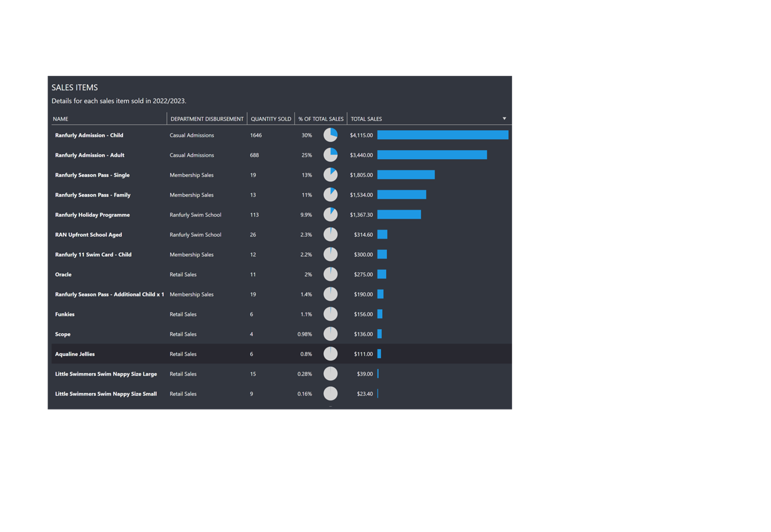The height and width of the screenshot is (532, 771).
Task: Click pie icon for Ranfurly Season Pass - Single
Action: (x=331, y=175)
